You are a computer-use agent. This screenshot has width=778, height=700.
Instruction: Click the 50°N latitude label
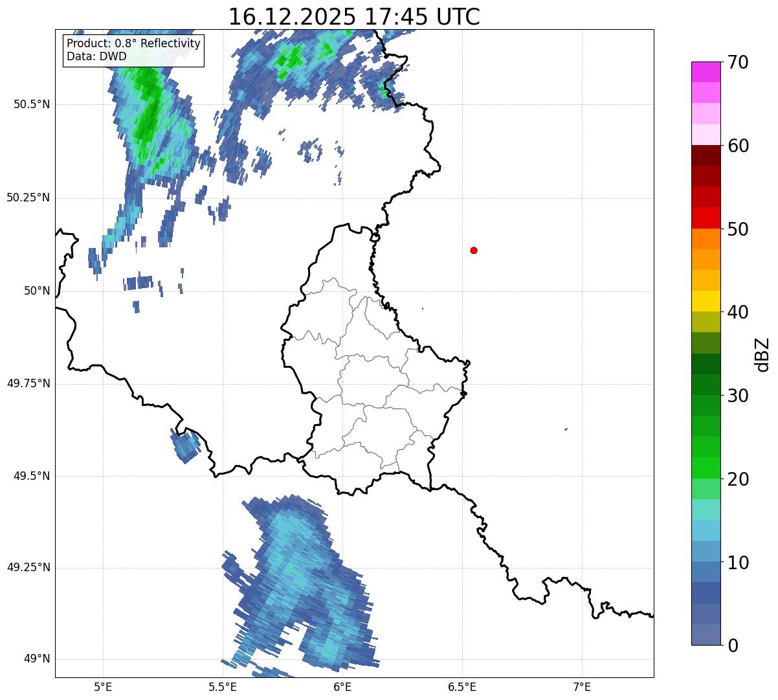[37, 291]
